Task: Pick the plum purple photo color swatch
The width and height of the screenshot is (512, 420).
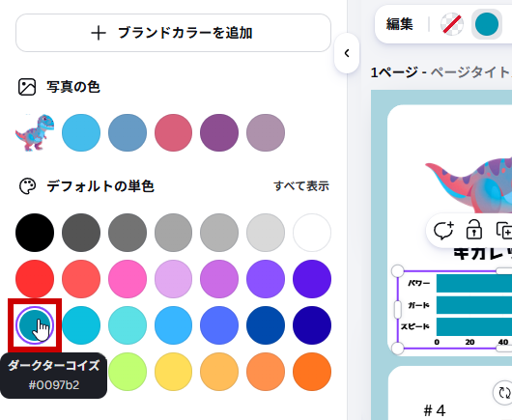Action: coord(219,132)
